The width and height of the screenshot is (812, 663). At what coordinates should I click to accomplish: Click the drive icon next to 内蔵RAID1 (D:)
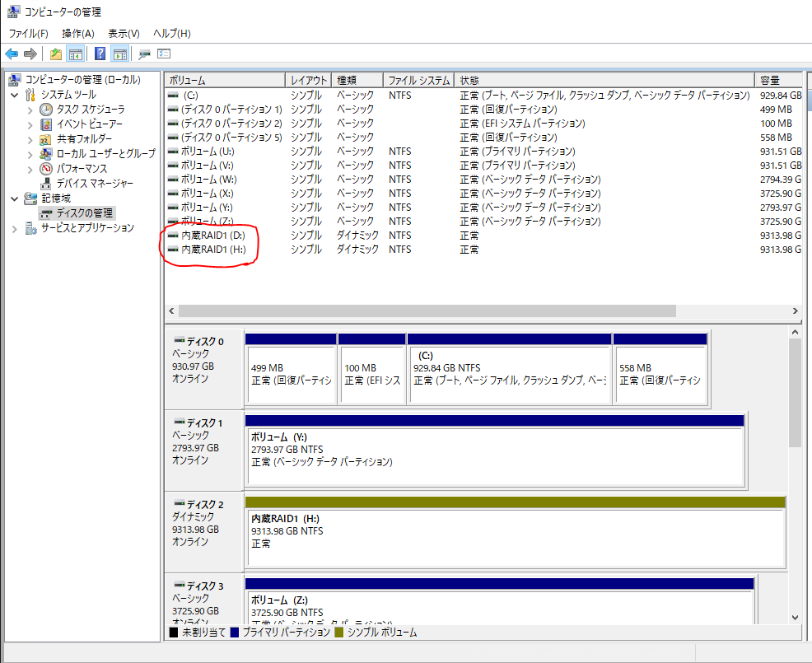[x=173, y=236]
